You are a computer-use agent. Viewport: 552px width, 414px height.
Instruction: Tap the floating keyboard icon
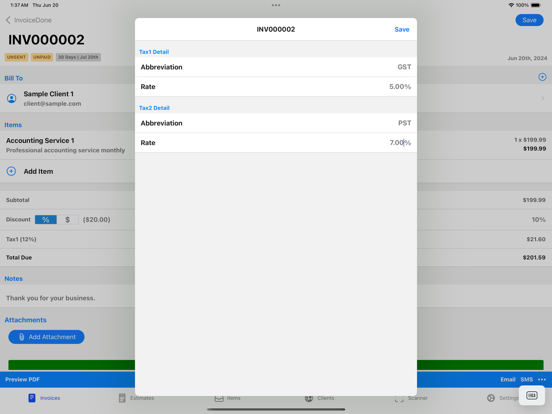pos(532,395)
